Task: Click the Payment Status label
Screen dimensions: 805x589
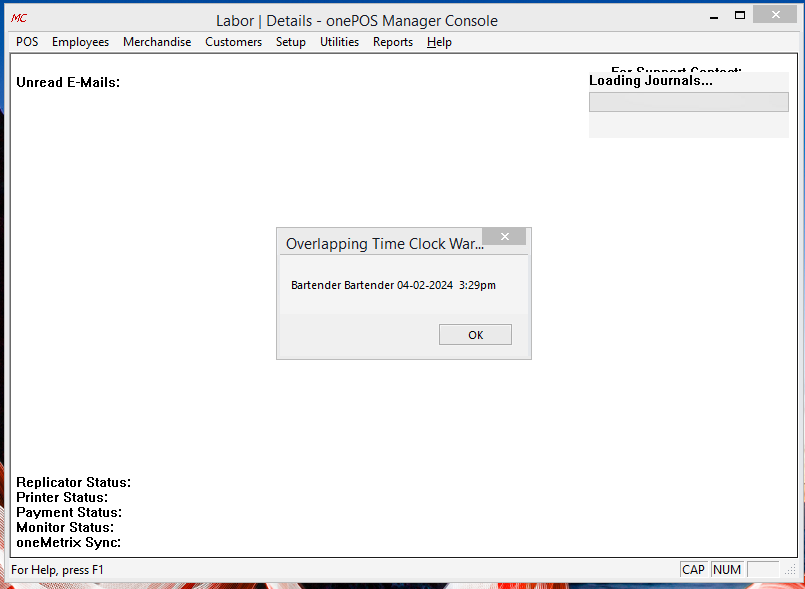Action: click(69, 512)
